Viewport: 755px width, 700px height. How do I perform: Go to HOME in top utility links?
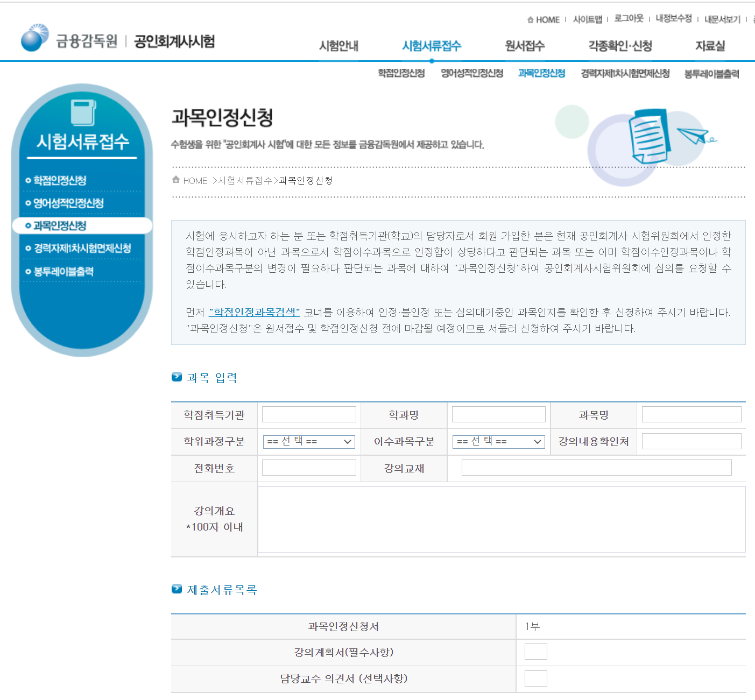point(548,20)
